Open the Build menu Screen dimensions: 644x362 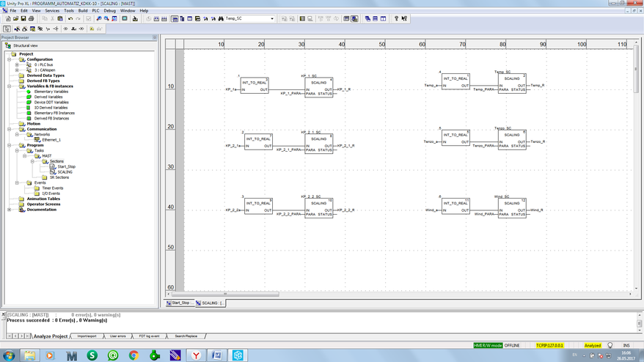click(x=83, y=11)
